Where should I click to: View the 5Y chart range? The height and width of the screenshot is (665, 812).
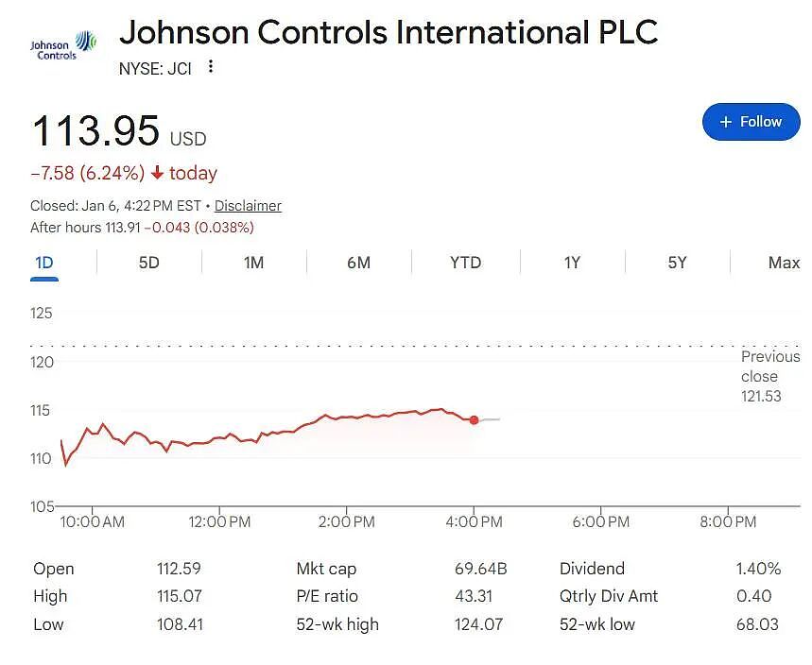coord(678,263)
